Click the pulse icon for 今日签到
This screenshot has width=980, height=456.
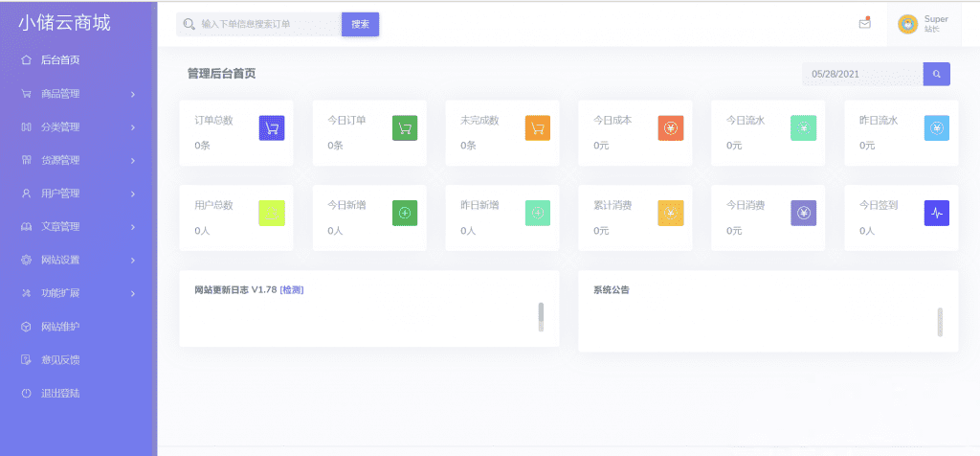[x=937, y=213]
